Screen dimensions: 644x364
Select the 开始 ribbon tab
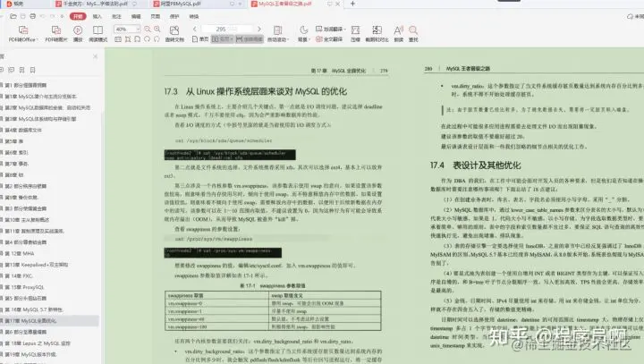(x=78, y=16)
